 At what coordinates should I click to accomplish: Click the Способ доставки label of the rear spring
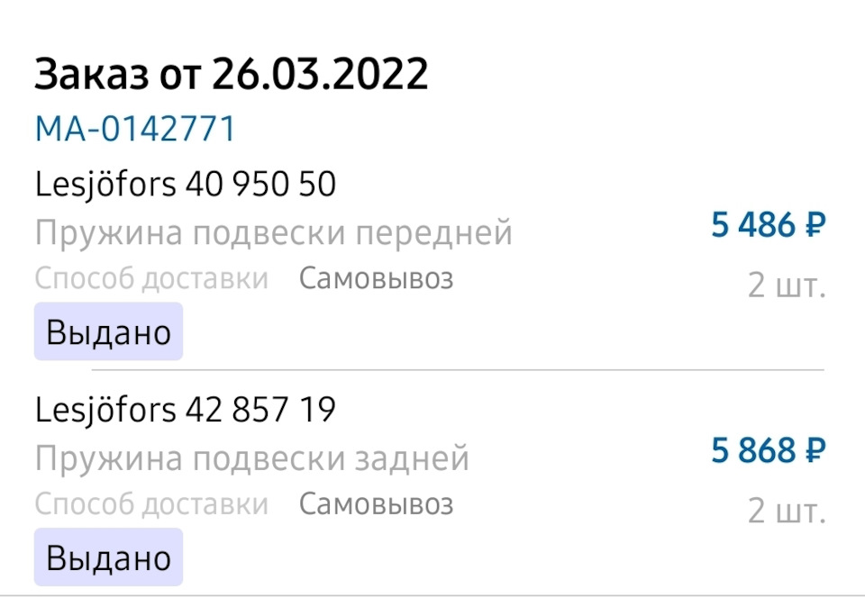click(151, 504)
